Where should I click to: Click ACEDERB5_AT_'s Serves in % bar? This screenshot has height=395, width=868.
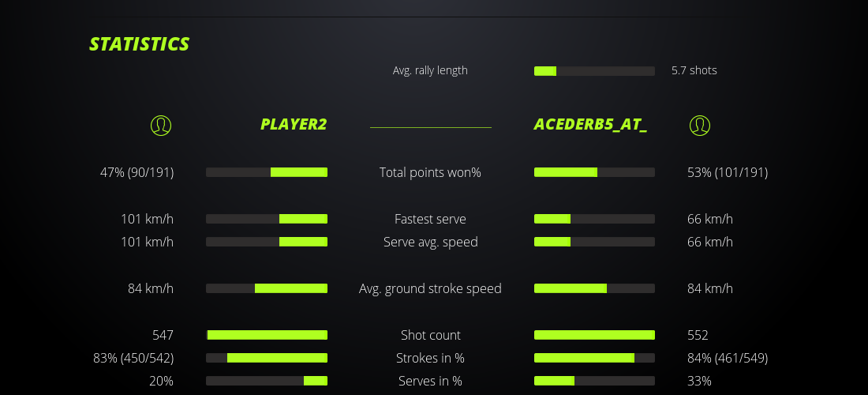[x=594, y=381]
